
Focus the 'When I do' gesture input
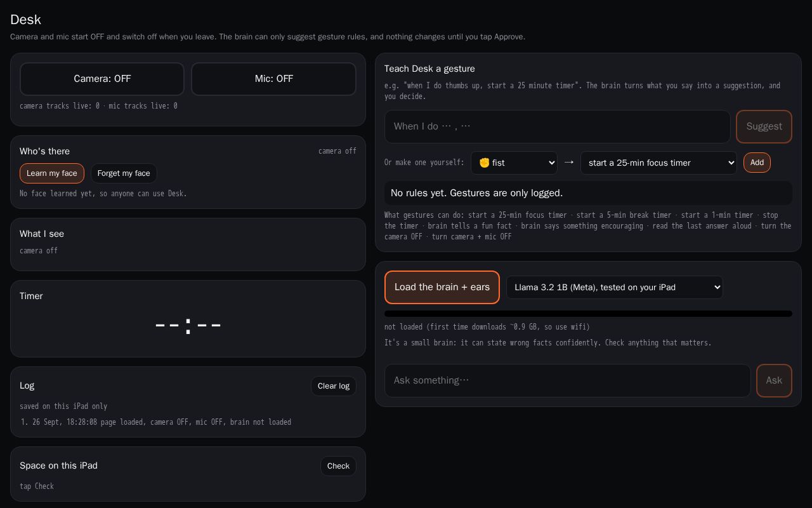(558, 126)
